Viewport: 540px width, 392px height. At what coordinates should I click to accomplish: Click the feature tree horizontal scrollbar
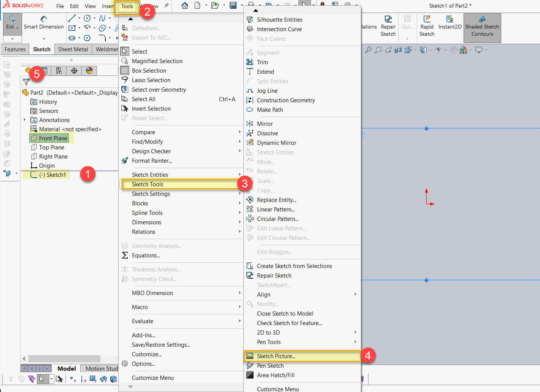pos(65,359)
